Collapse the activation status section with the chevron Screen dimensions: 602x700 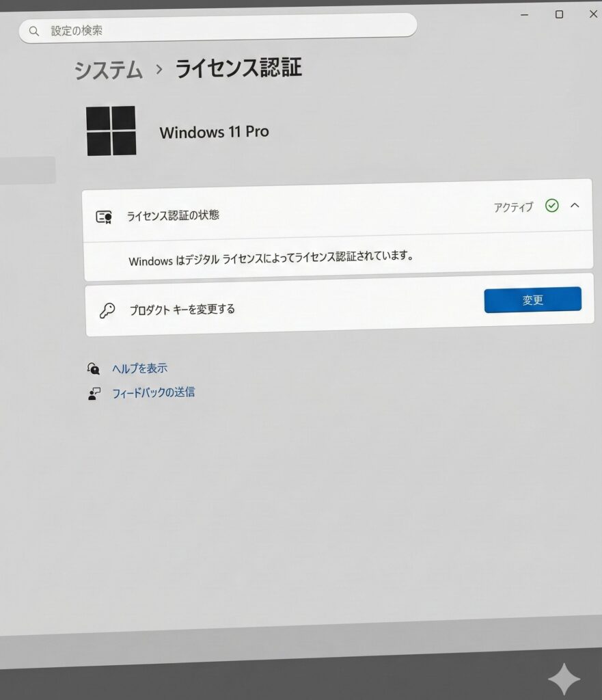point(575,204)
